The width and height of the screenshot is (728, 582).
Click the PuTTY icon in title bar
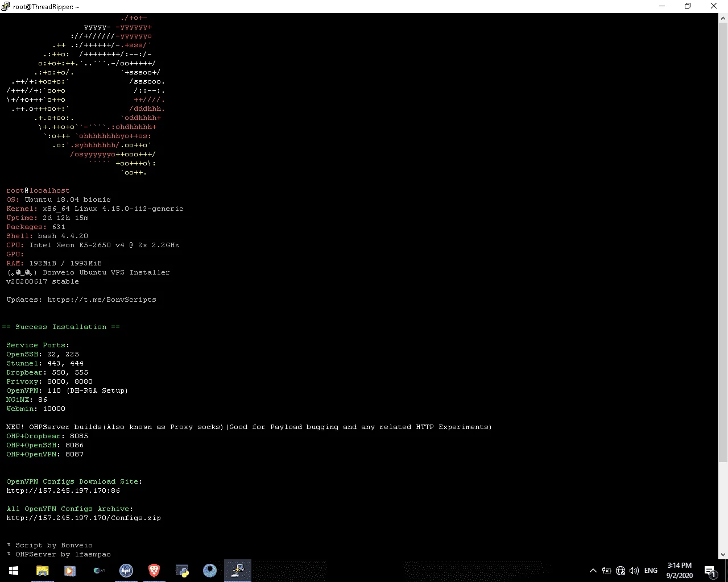[6, 6]
